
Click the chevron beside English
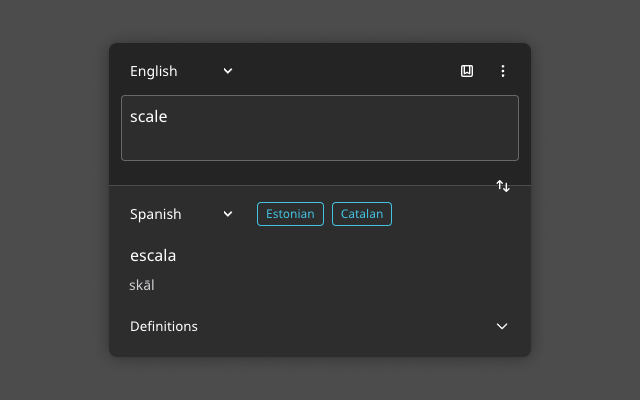[x=228, y=71]
